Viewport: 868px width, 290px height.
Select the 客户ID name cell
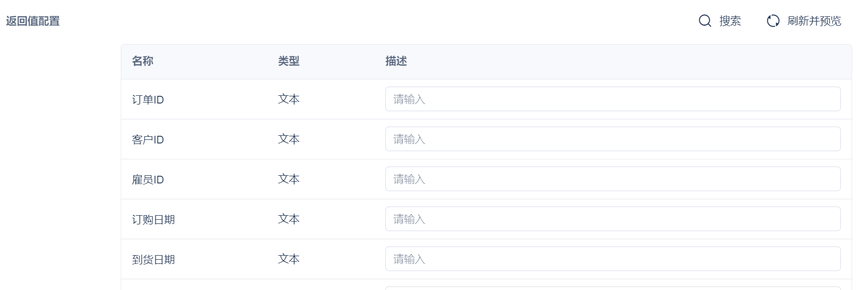click(x=148, y=139)
